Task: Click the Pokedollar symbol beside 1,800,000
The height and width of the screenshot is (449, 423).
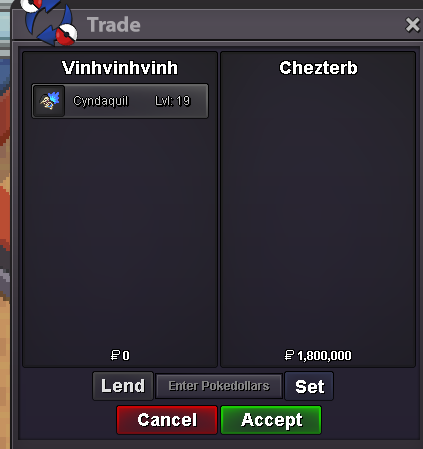Action: pyautogui.click(x=289, y=355)
